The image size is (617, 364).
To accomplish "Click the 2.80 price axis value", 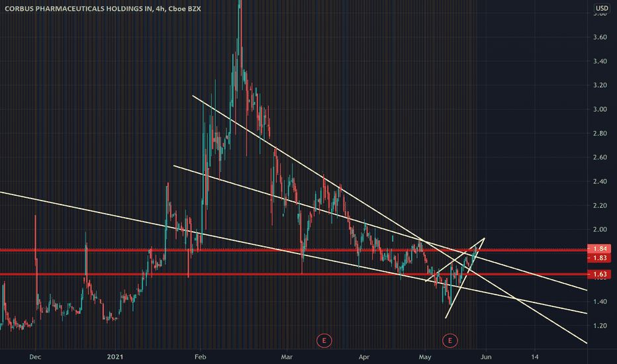I will 600,134.
